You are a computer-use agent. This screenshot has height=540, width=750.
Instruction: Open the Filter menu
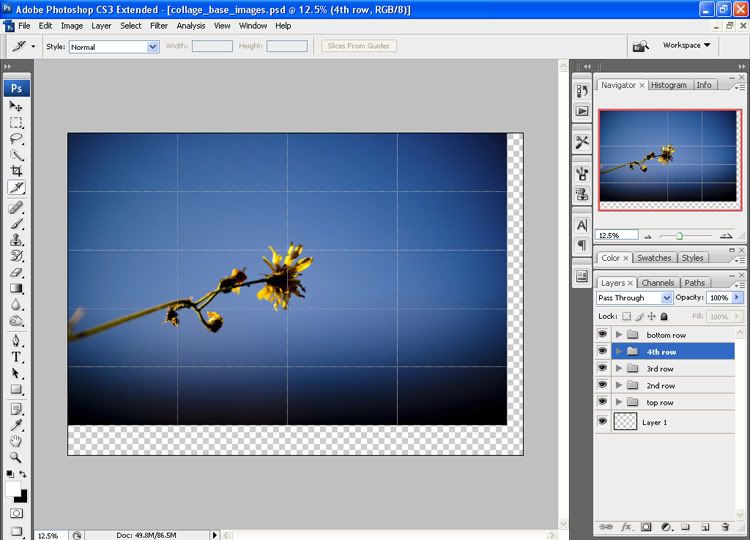click(x=159, y=26)
